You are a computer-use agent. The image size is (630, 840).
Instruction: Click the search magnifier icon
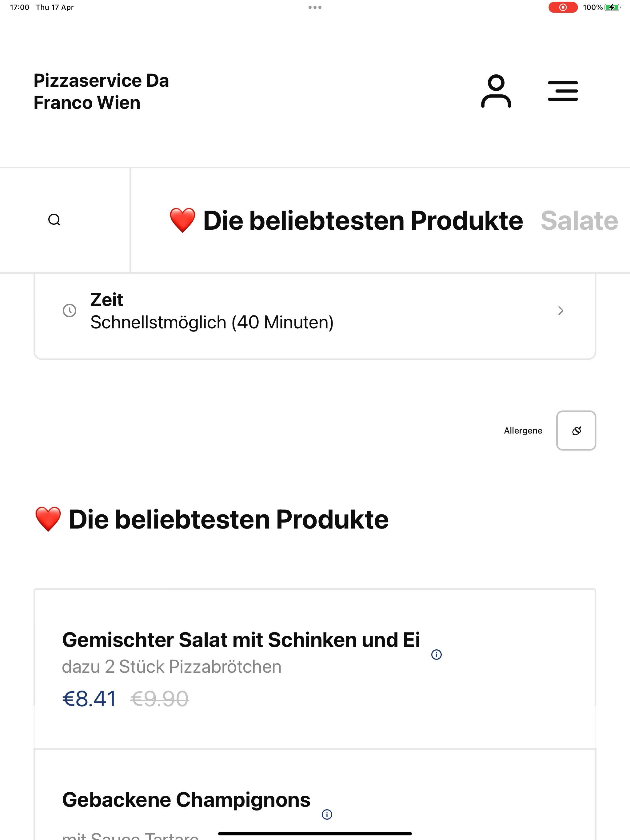(54, 220)
